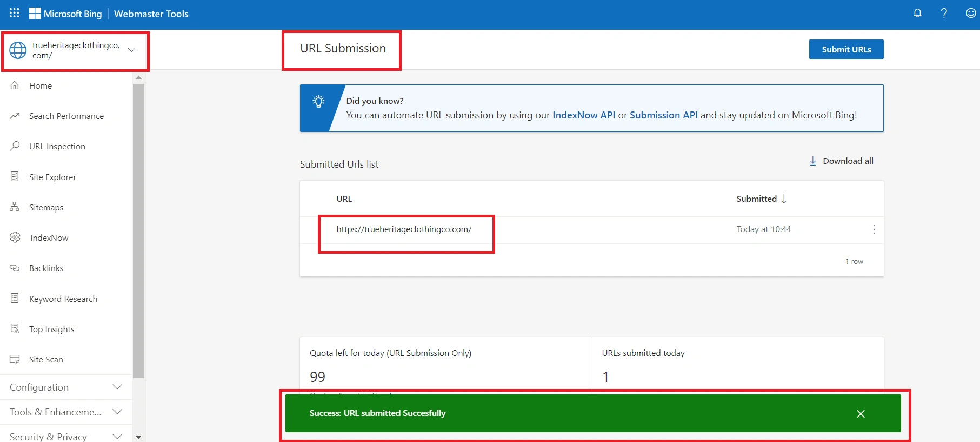The image size is (980, 442).
Task: Click the Submitted column header
Action: [756, 199]
